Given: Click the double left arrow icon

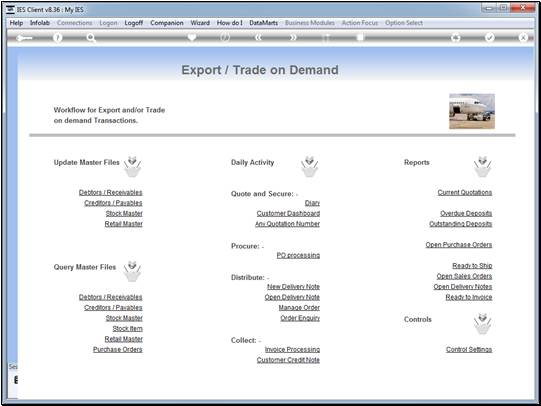Looking at the screenshot, I should pos(258,37).
